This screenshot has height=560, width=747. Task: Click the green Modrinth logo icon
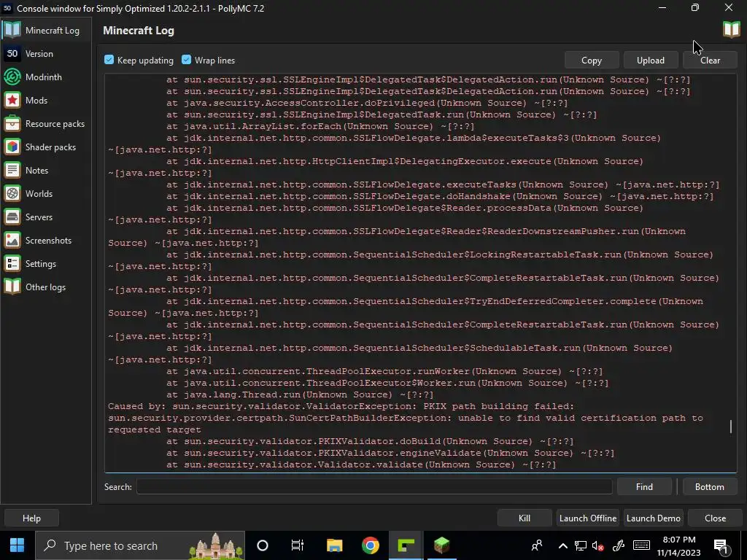[x=12, y=77]
